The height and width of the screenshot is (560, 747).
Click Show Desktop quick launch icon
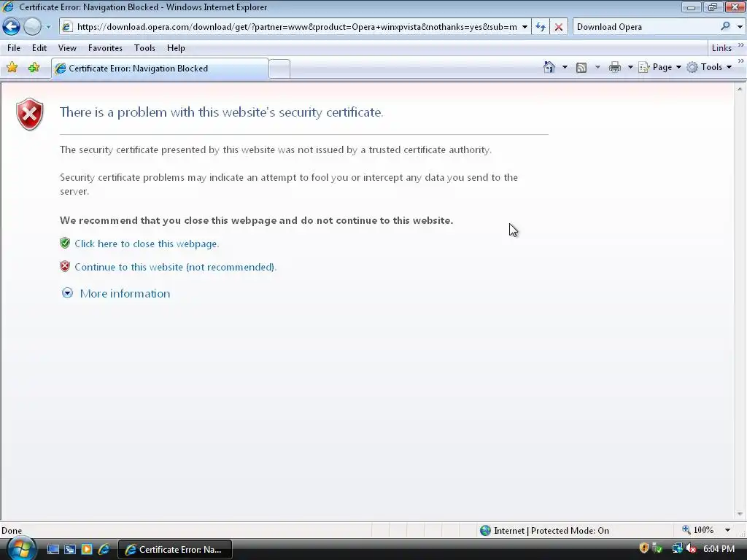(53, 550)
